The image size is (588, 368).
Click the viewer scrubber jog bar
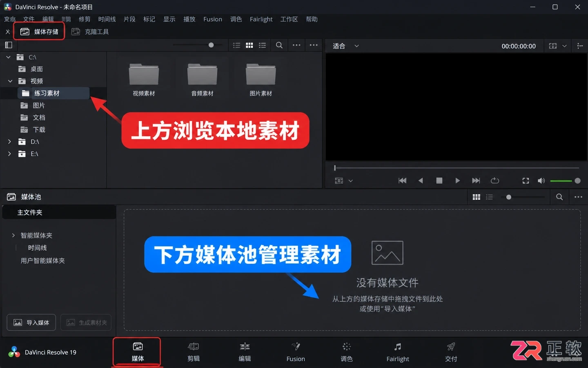(x=457, y=168)
